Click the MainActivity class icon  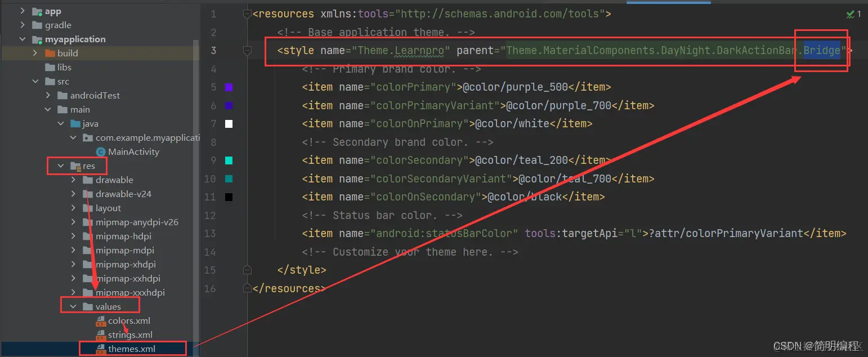point(101,151)
